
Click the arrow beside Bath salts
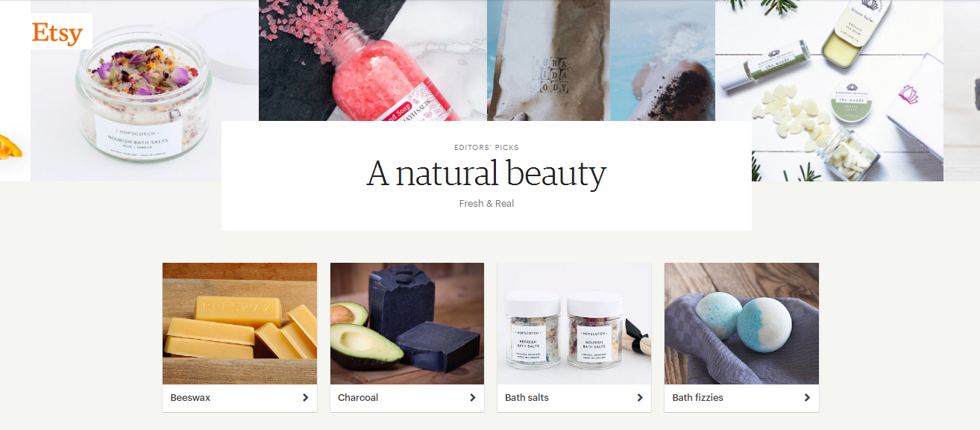click(639, 398)
